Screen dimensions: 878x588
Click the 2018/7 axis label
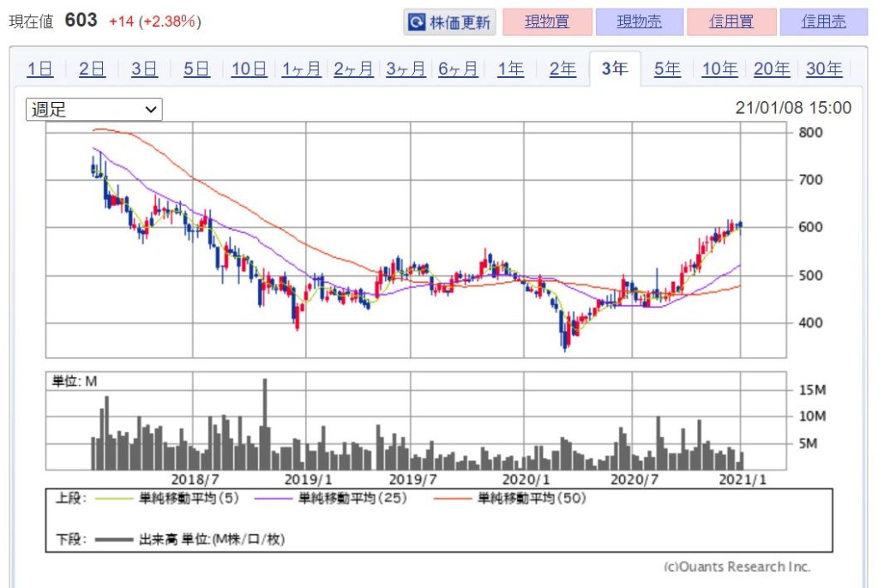[x=195, y=480]
